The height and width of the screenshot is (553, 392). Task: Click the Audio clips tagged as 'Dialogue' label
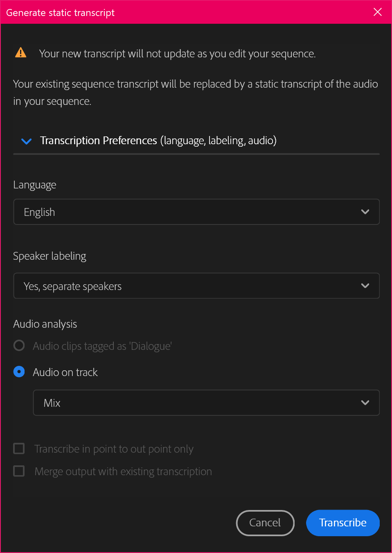point(102,346)
